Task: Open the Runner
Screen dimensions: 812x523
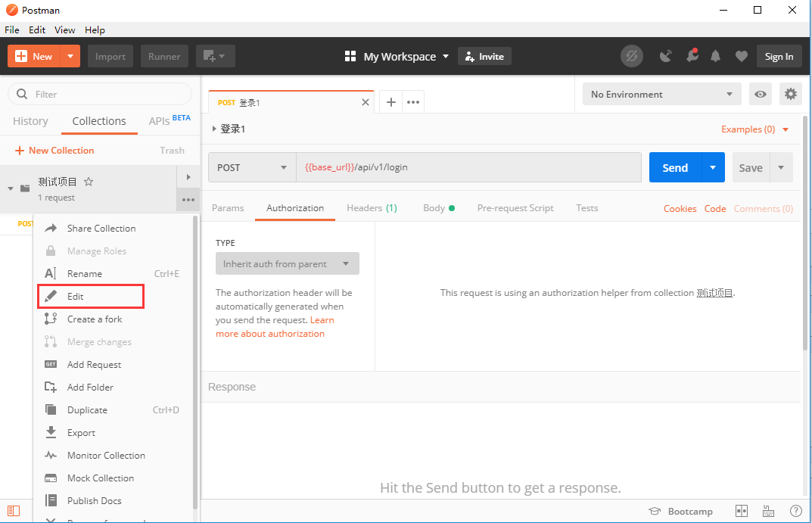Action: pyautogui.click(x=164, y=57)
